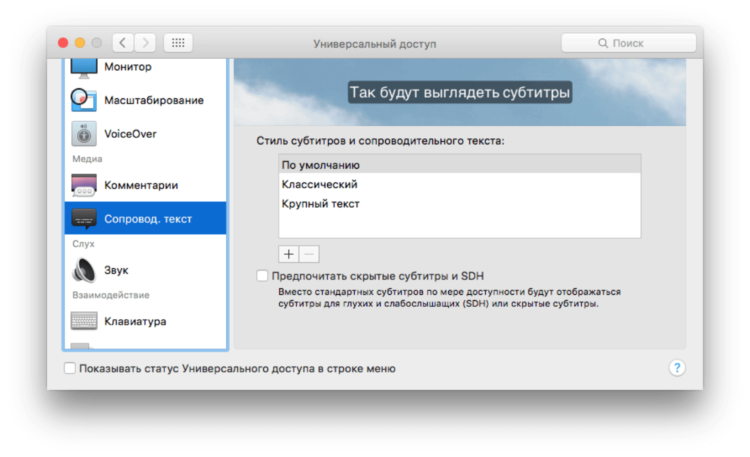
Task: Open help with the question mark button
Action: pyautogui.click(x=677, y=368)
